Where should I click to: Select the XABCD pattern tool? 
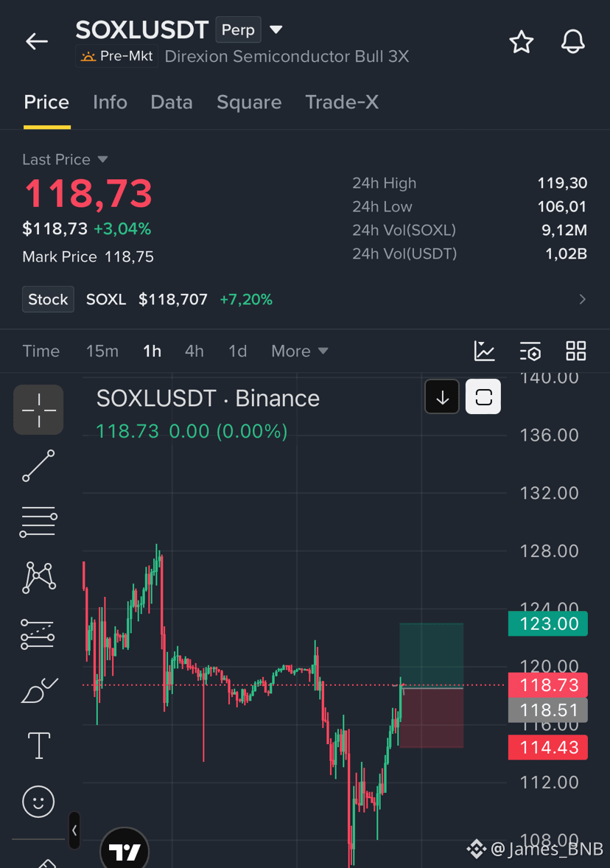click(x=39, y=578)
